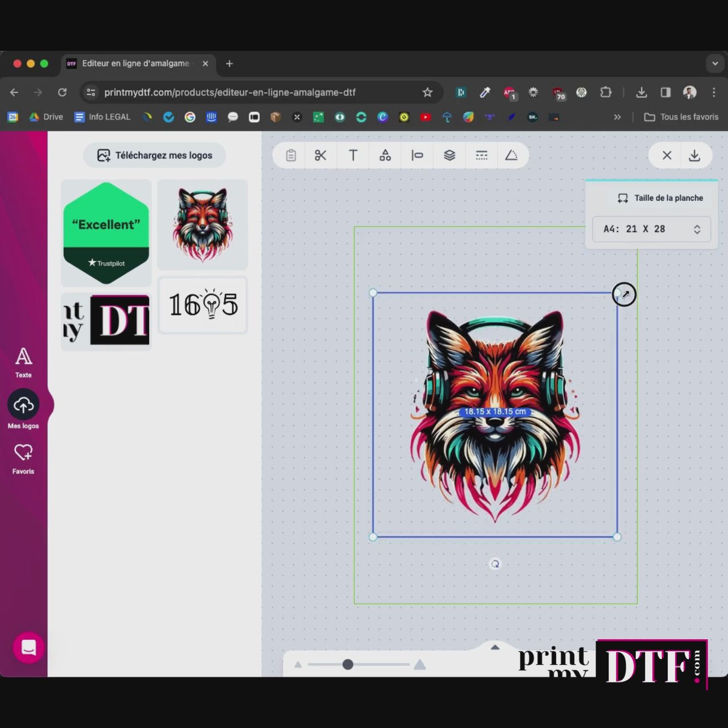Expand the bottom panel chevron
728x728 pixels.
click(495, 647)
